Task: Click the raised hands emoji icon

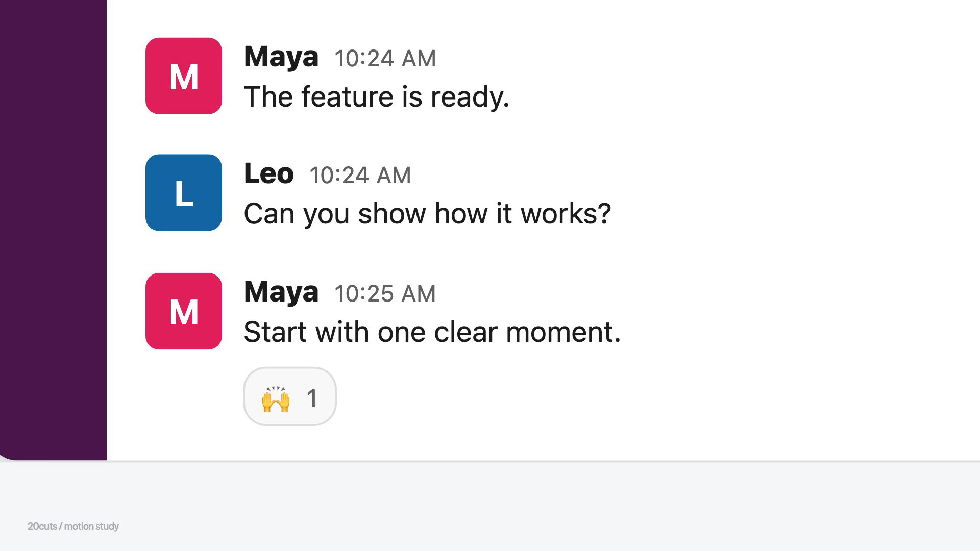Action: 276,398
